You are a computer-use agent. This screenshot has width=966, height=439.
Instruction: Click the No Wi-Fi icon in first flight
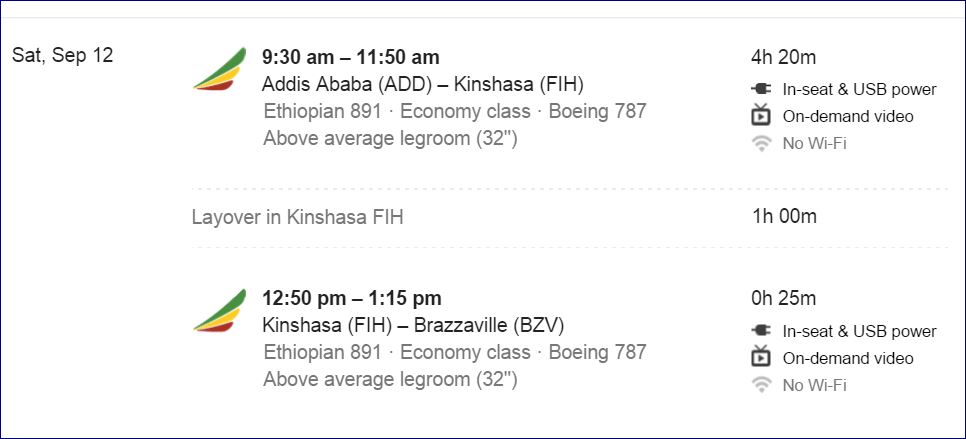click(x=761, y=143)
